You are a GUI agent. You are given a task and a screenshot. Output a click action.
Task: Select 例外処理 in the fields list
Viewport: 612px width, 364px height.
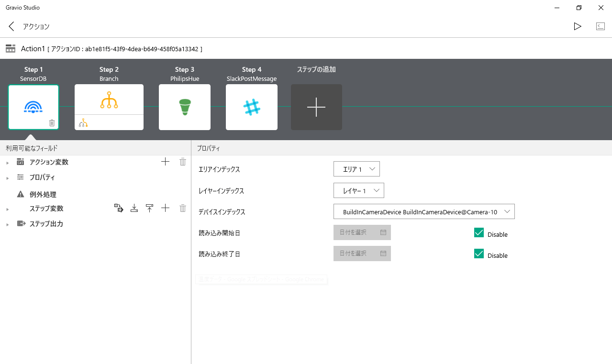tap(43, 195)
